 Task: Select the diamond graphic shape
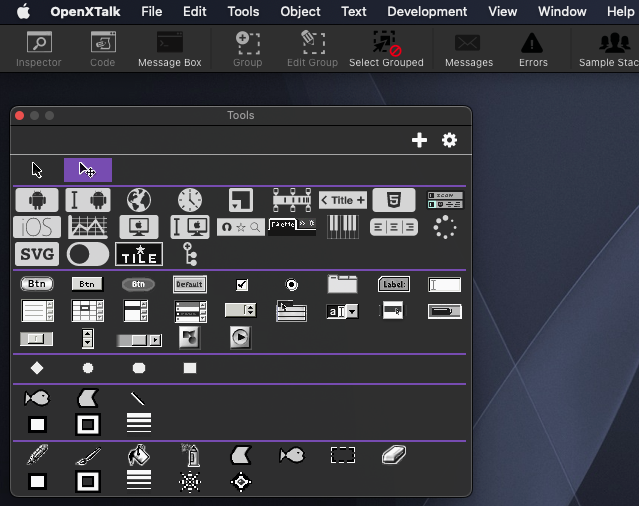pyautogui.click(x=37, y=368)
